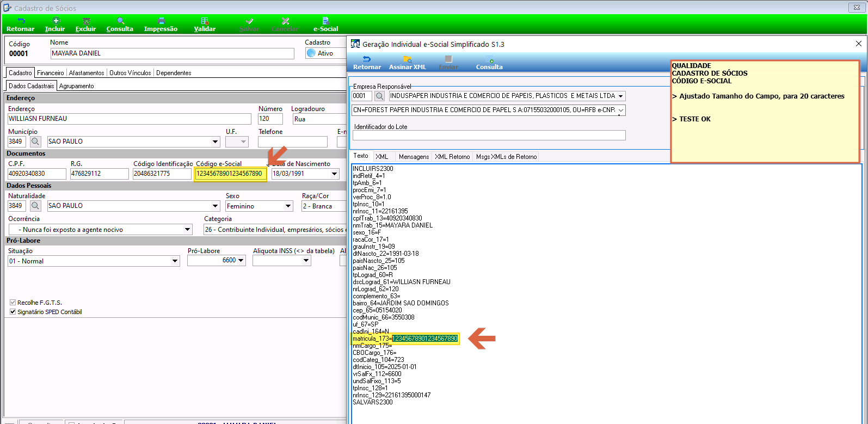Image resolution: width=868 pixels, height=424 pixels.
Task: Click the Número field containing 120
Action: click(x=270, y=119)
